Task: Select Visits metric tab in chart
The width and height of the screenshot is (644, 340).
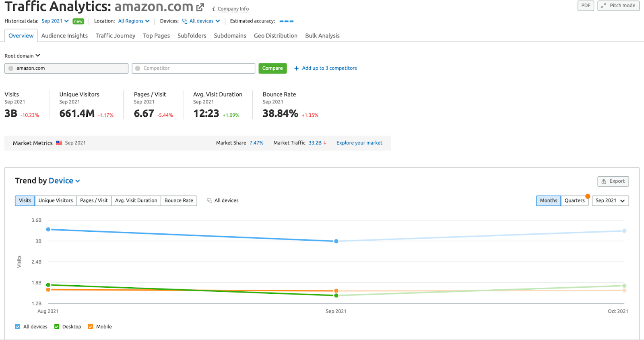Action: click(25, 200)
